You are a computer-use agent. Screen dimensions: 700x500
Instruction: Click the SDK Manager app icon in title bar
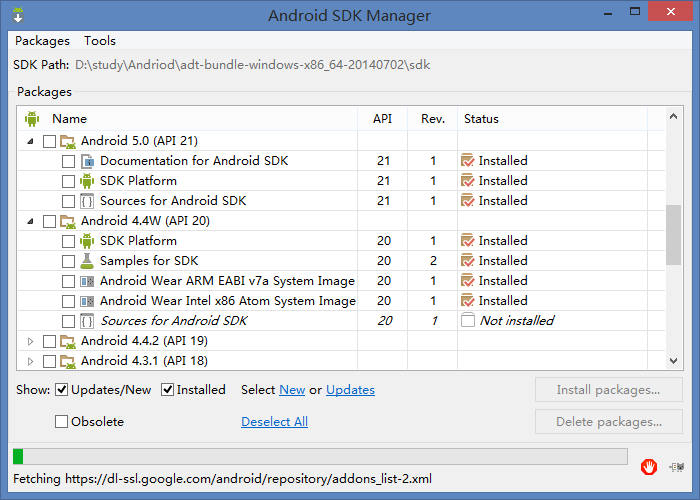18,15
